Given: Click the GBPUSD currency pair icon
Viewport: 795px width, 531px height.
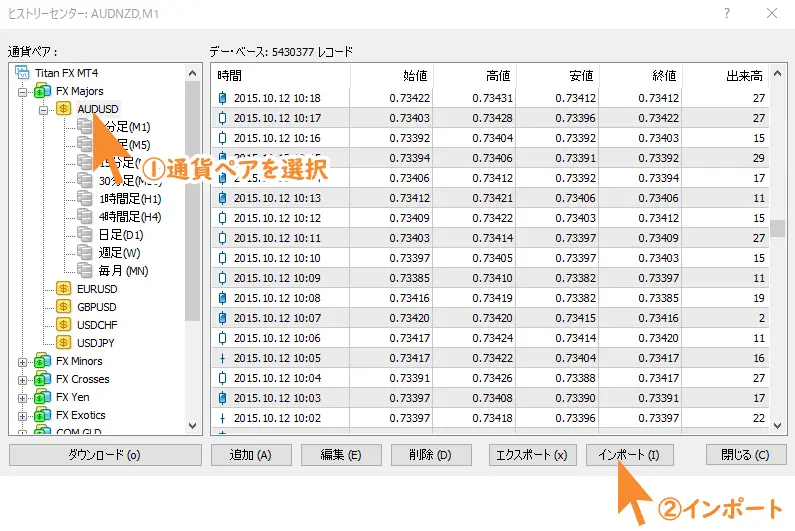Looking at the screenshot, I should pos(64,307).
